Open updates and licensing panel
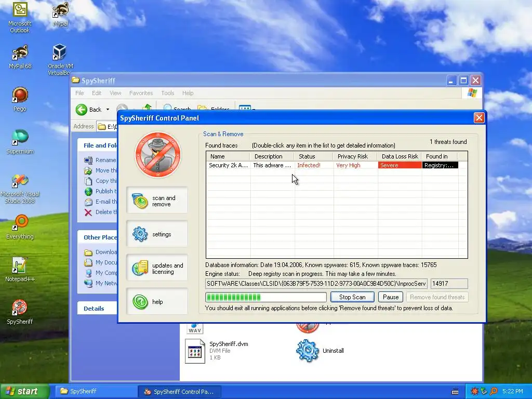Viewport: 532px width, 399px height. click(x=157, y=268)
